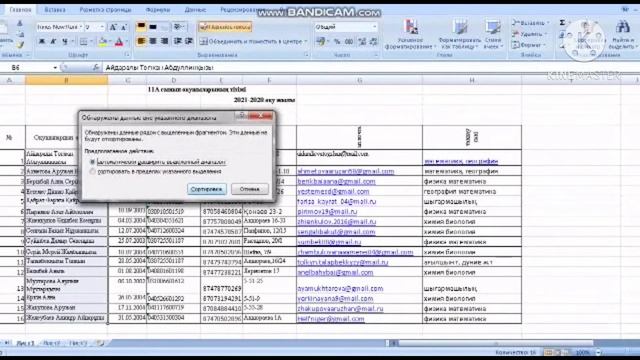Switch to the Главная ribbon tab
640x360 pixels.
20,9
